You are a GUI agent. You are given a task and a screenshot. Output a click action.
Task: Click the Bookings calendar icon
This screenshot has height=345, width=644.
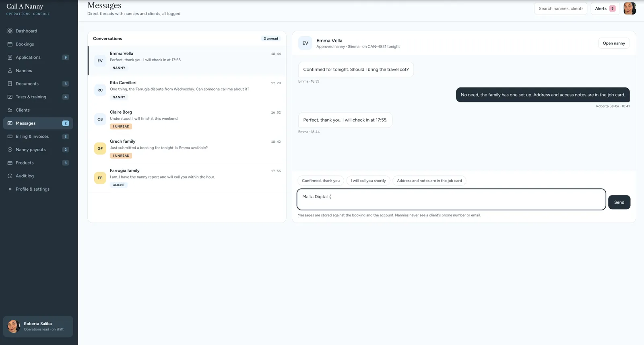point(10,44)
